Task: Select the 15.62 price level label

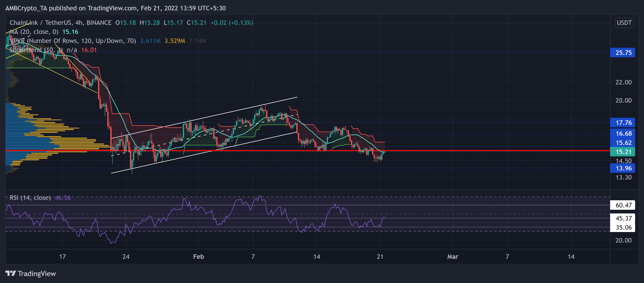Action: coord(622,143)
